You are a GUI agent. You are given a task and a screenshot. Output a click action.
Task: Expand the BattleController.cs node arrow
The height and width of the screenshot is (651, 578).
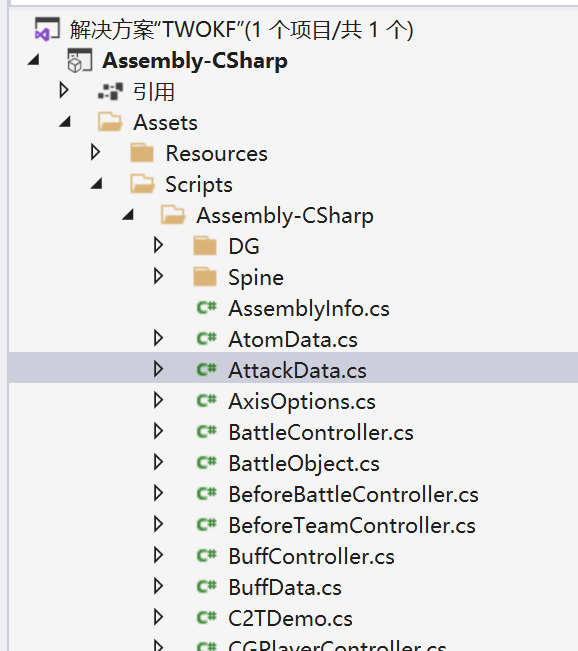[158, 431]
